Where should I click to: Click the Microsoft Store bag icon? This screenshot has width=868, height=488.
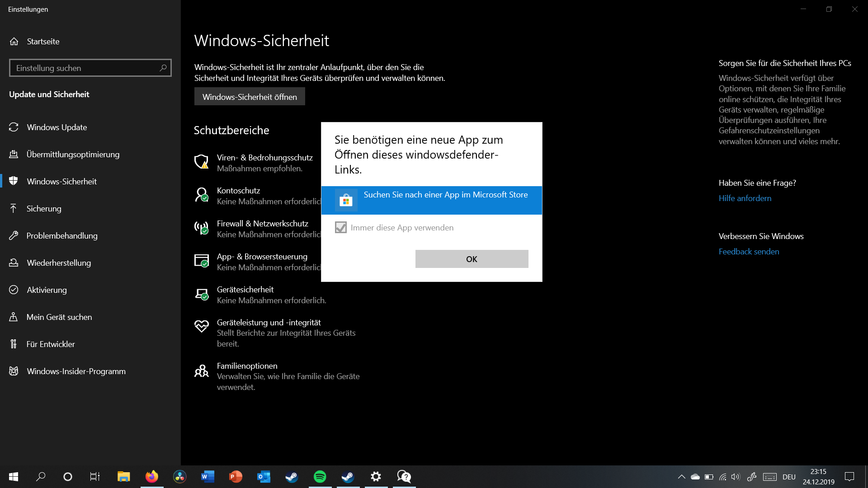click(x=346, y=200)
